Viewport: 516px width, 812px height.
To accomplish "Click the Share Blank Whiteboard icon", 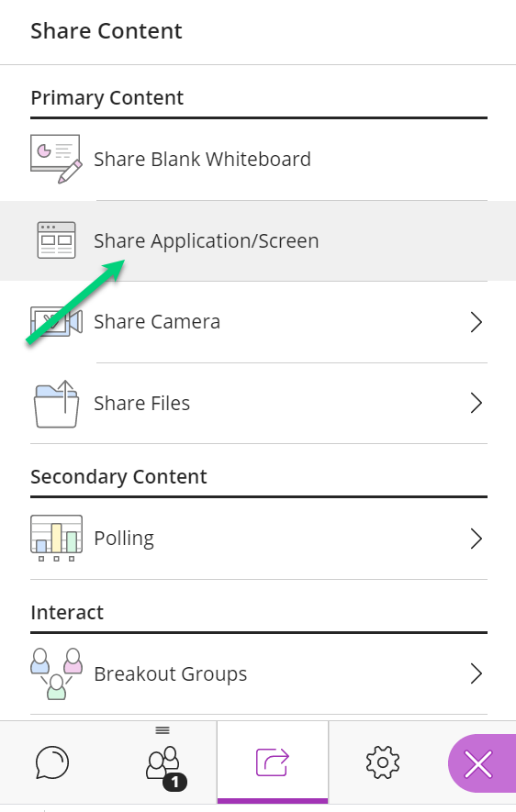I will point(56,159).
